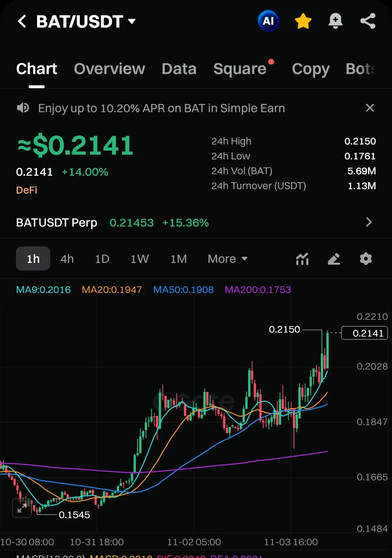392x558 pixels.
Task: Tap the speaker announcement icon
Action: tap(23, 108)
